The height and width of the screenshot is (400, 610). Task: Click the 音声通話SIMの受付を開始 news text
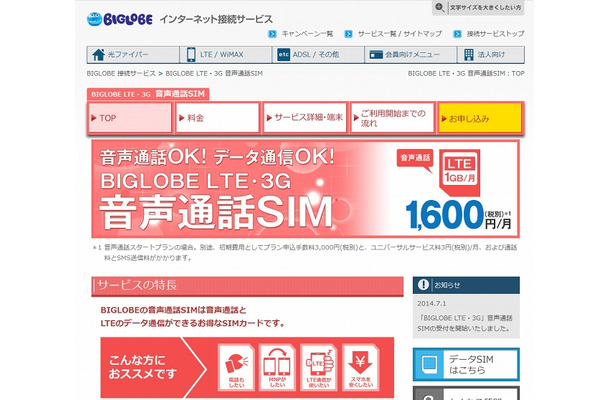[465, 323]
